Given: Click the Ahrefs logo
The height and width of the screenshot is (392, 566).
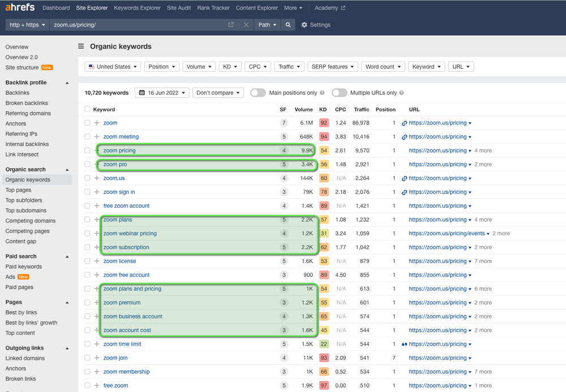Looking at the screenshot, I should pos(19,7).
